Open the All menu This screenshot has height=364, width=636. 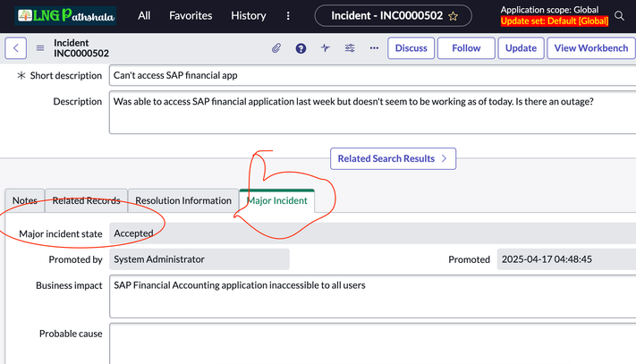click(x=144, y=16)
